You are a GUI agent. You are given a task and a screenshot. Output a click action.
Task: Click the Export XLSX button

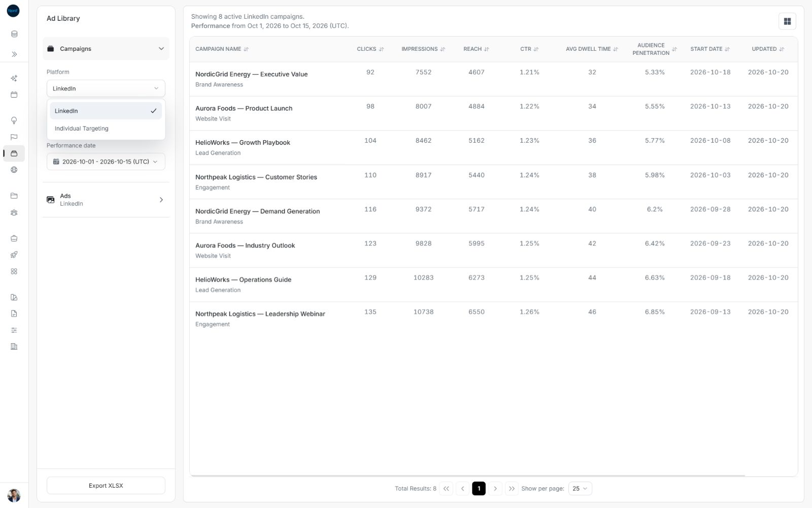(x=106, y=486)
